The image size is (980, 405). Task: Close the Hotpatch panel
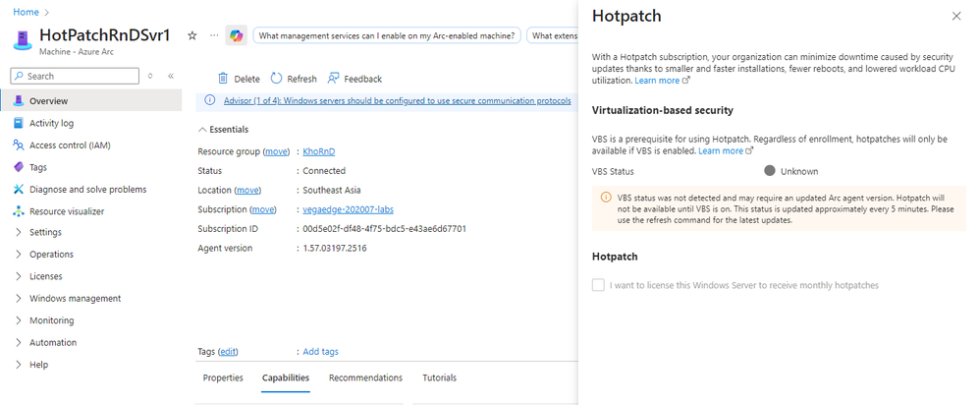(x=956, y=17)
